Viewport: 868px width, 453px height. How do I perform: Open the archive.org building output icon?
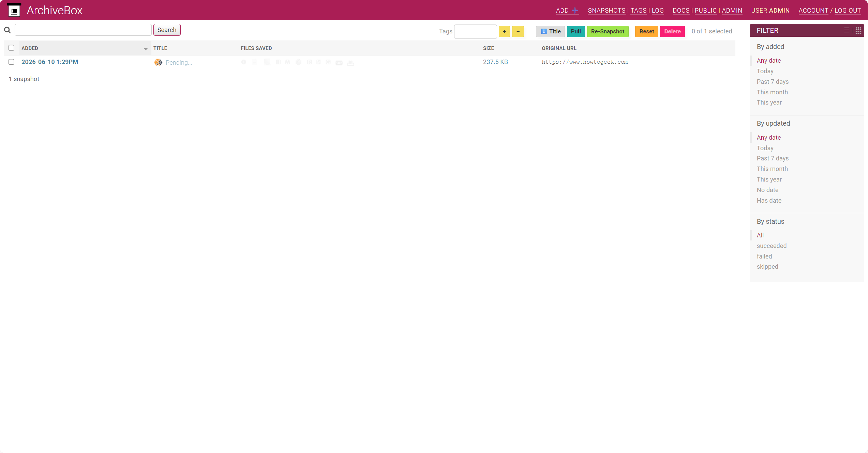pos(350,63)
